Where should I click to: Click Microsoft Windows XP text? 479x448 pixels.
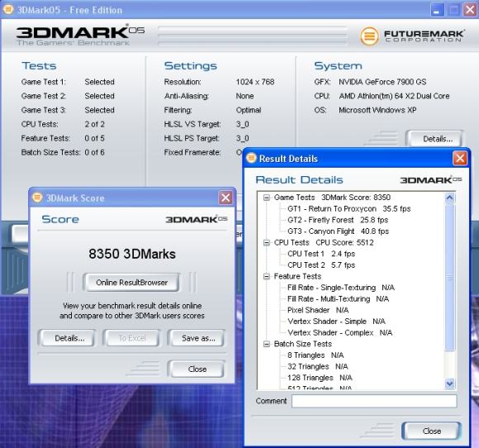pos(377,110)
